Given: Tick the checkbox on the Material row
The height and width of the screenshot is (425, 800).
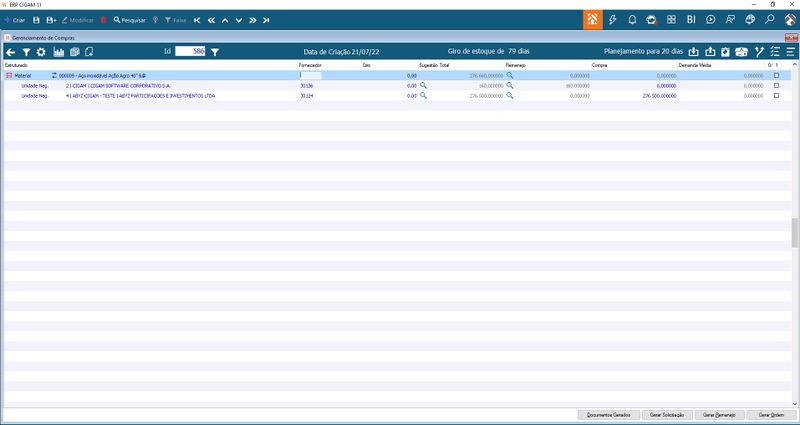Looking at the screenshot, I should [x=777, y=75].
